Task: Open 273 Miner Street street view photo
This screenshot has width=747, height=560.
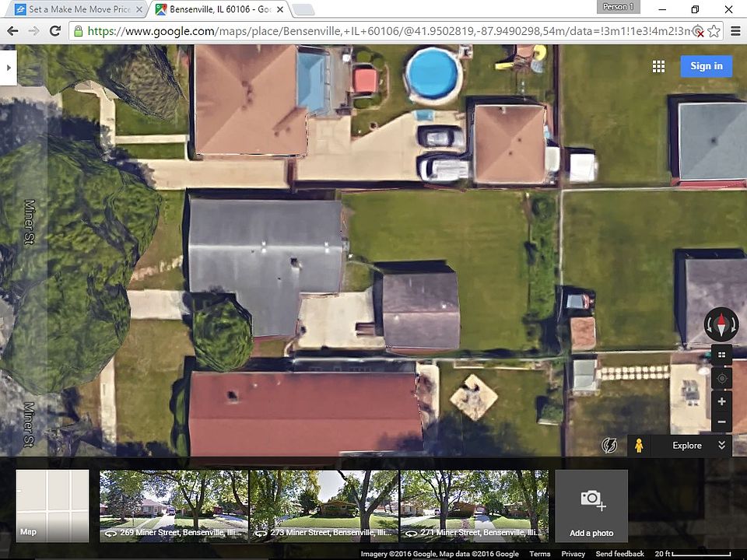Action: (324, 506)
